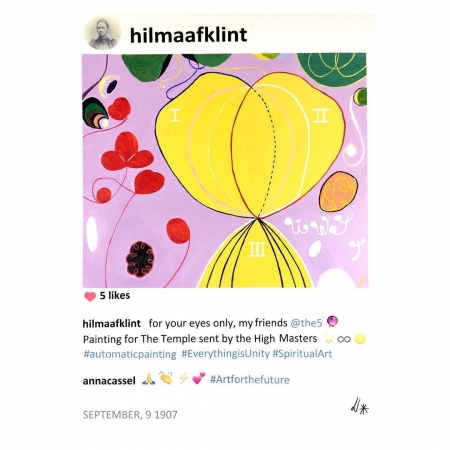Open the hilmaafklint profile avatar photo
450x450 pixels.
(x=103, y=34)
